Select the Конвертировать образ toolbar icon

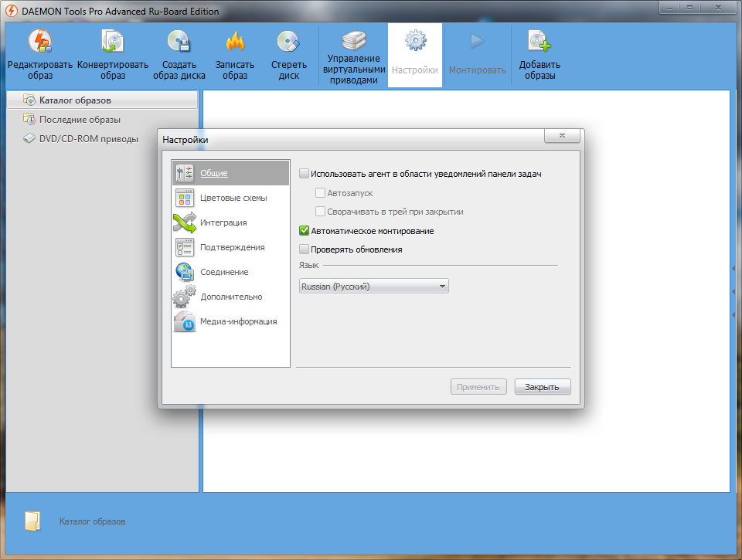point(113,41)
